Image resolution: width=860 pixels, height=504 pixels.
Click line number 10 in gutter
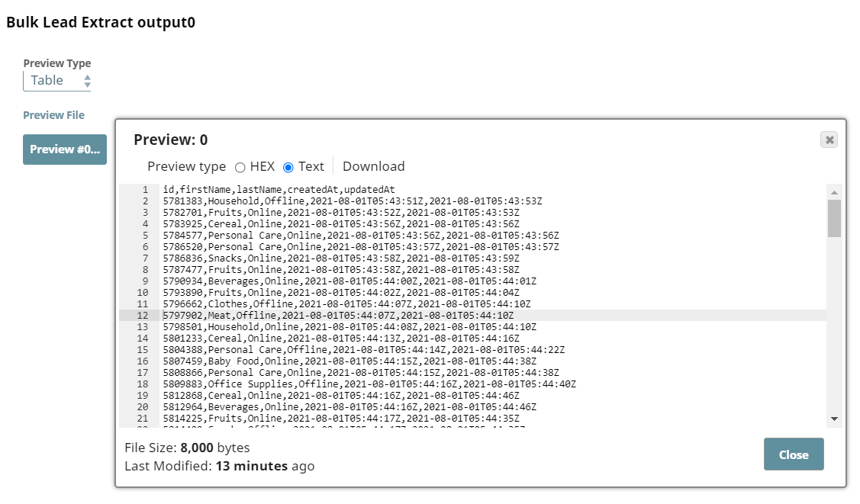point(143,293)
